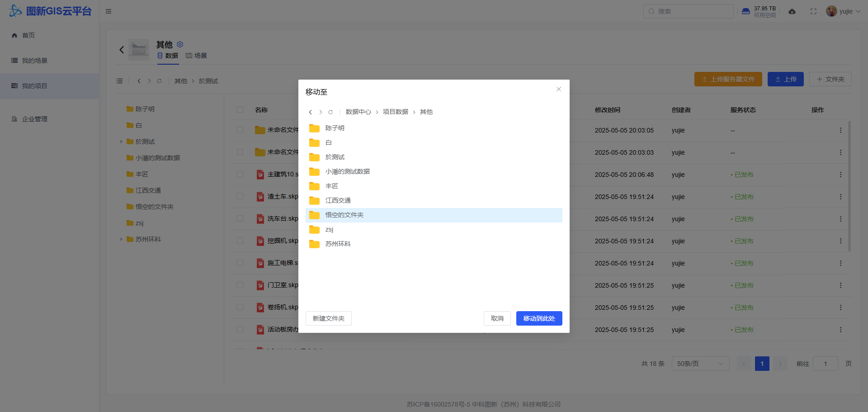Toggle list view icon in file toolbar
868x412 pixels.
(x=119, y=81)
